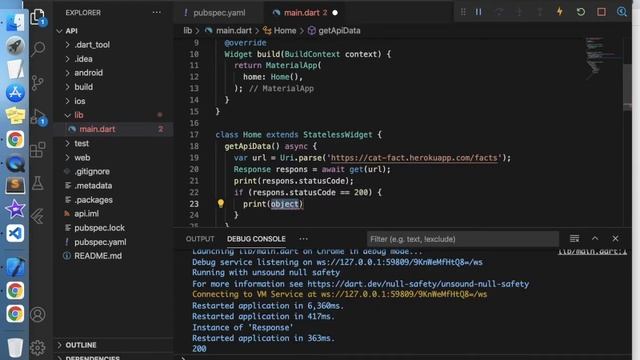Focus the debug console filter field
The width and height of the screenshot is (640, 360).
pyautogui.click(x=462, y=239)
